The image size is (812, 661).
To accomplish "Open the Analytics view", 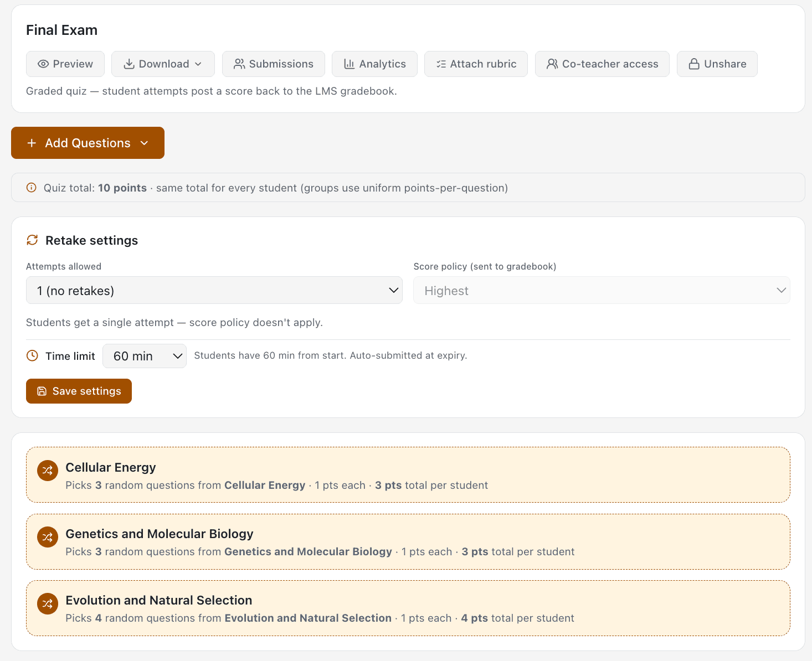I will (375, 64).
